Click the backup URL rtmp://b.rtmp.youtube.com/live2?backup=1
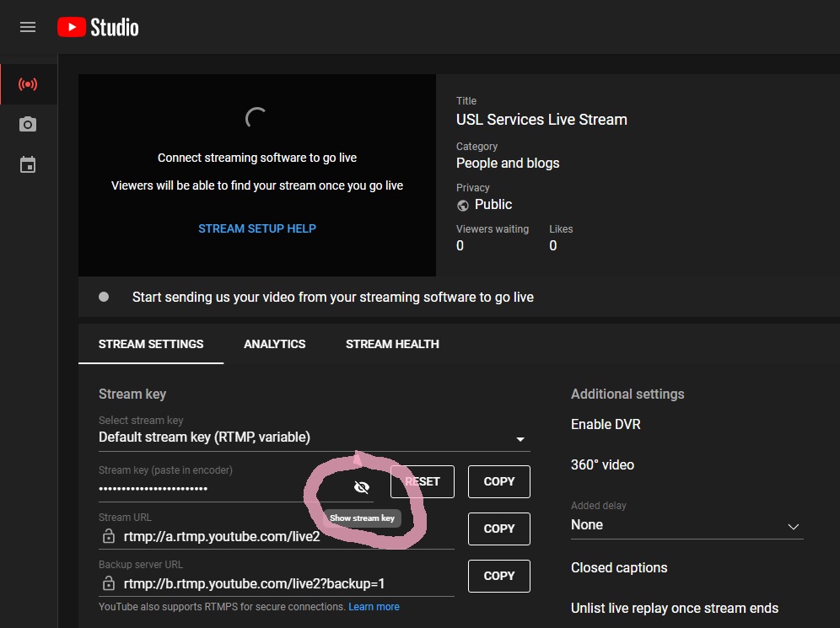Image resolution: width=840 pixels, height=628 pixels. pyautogui.click(x=254, y=583)
